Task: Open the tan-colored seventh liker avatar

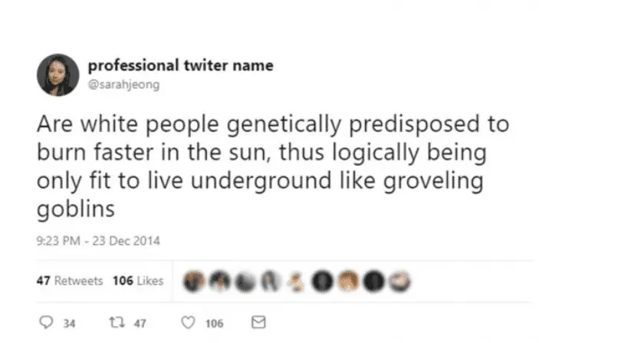Action: (x=347, y=281)
